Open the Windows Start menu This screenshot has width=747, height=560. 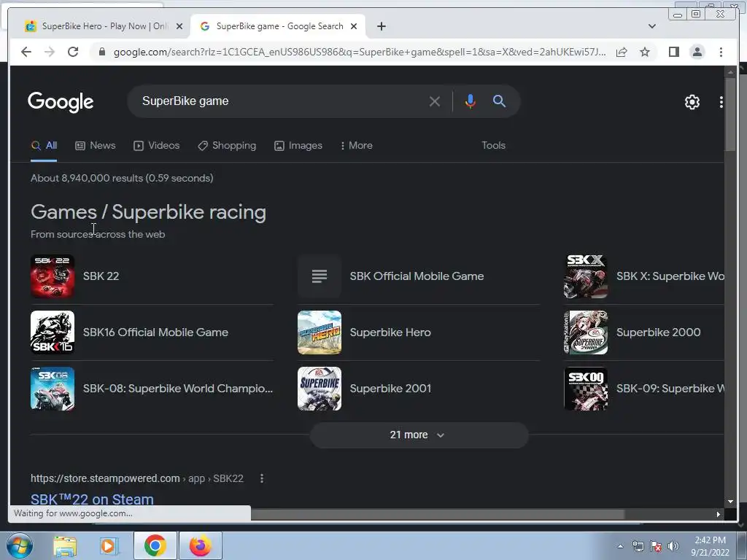[20, 545]
